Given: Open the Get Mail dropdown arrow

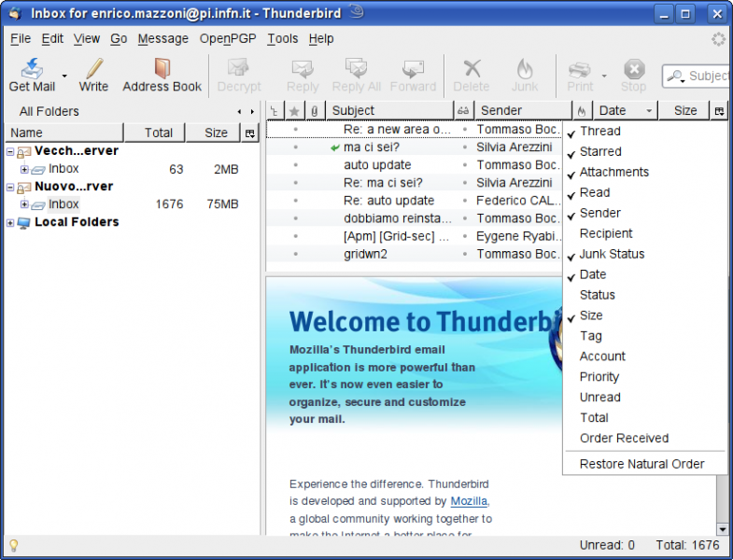Looking at the screenshot, I should [x=64, y=76].
